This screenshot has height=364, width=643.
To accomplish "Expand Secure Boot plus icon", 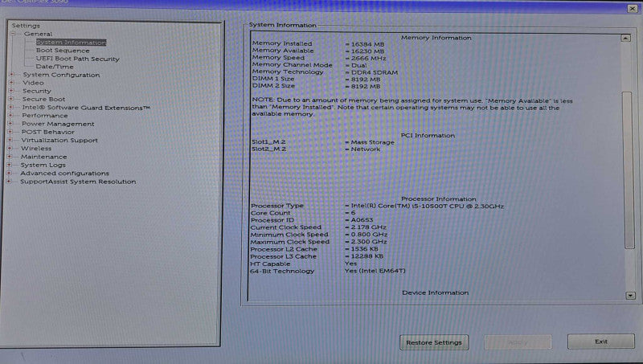I will (x=11, y=99).
